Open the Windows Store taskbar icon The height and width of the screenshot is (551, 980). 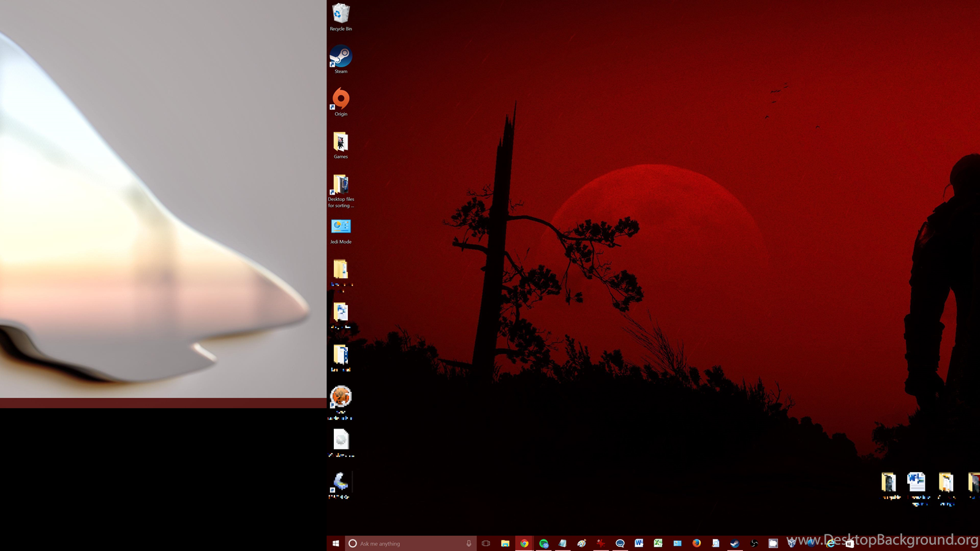[x=849, y=543]
